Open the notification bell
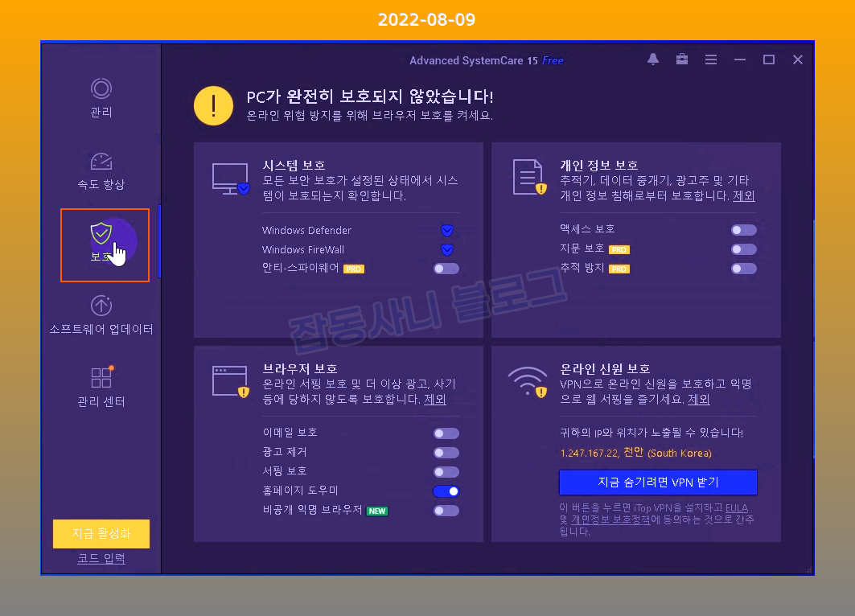 [x=652, y=60]
